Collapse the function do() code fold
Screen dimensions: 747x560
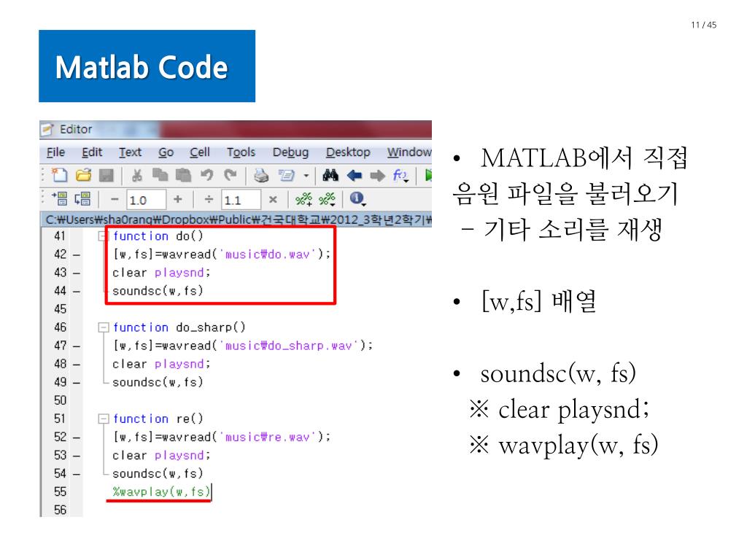(103, 236)
